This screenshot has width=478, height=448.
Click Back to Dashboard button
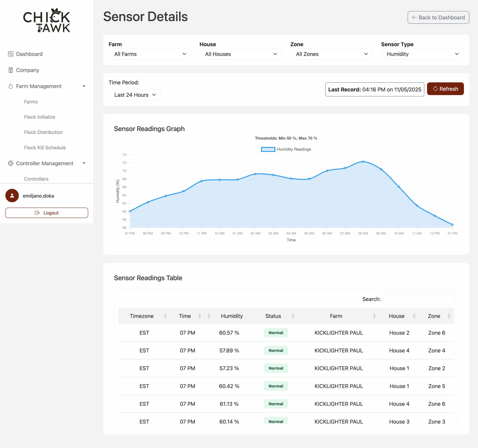(x=438, y=18)
